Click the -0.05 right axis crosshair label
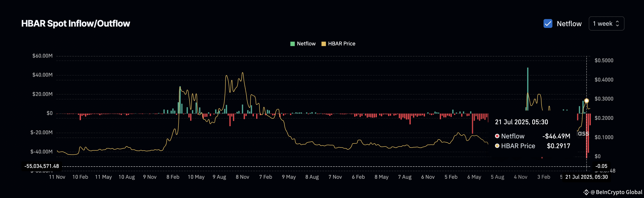The width and height of the screenshot is (644, 198). tap(601, 166)
